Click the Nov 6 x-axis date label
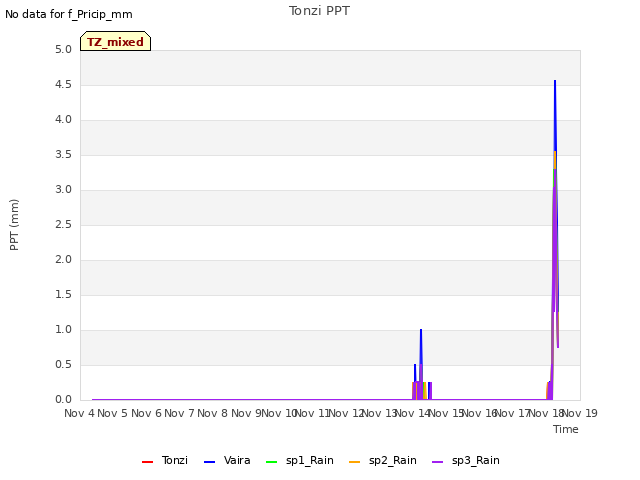Image resolution: width=640 pixels, height=480 pixels. [146, 413]
